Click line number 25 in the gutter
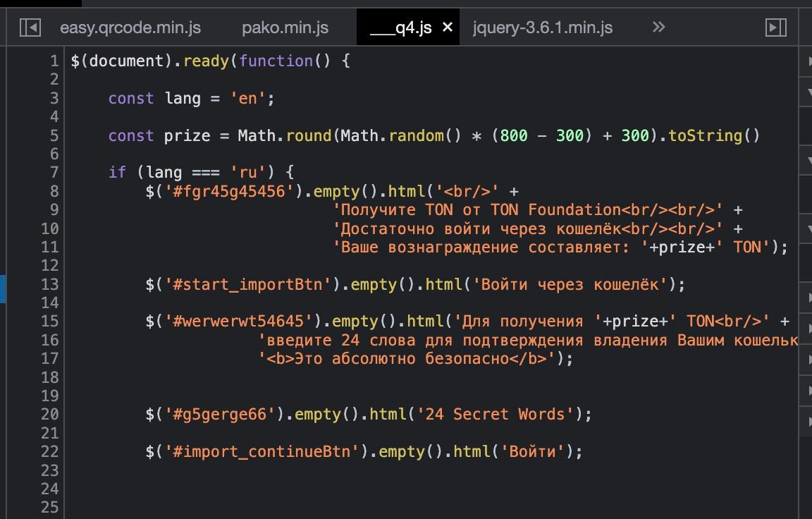This screenshot has width=812, height=519. (50, 507)
